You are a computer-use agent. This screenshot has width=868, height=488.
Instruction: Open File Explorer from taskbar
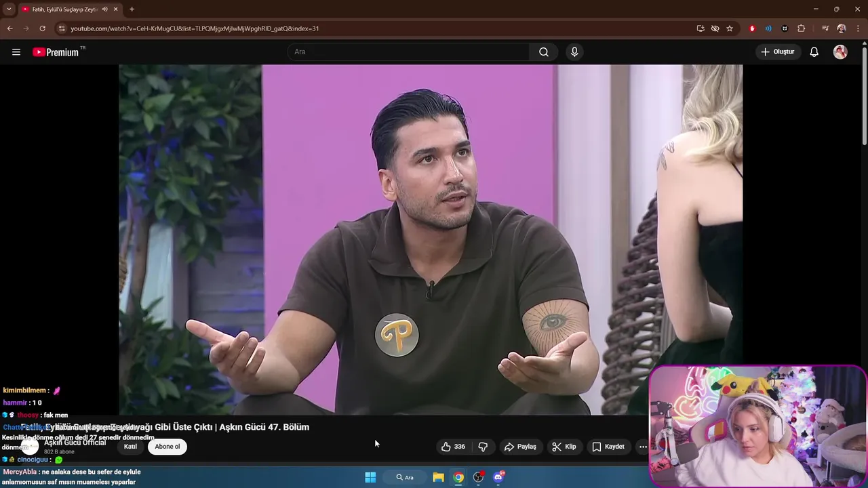(438, 477)
